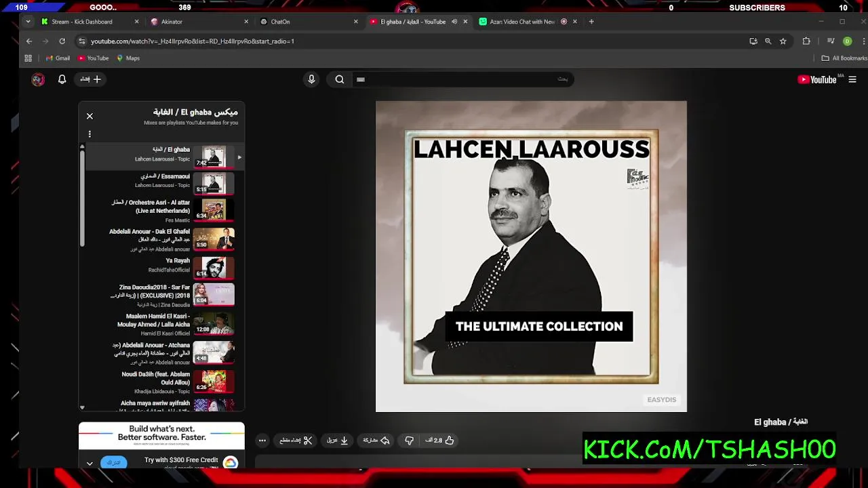Click the blue button in the Google Cloud ad
Screen dimensions: 868x488
click(113, 463)
